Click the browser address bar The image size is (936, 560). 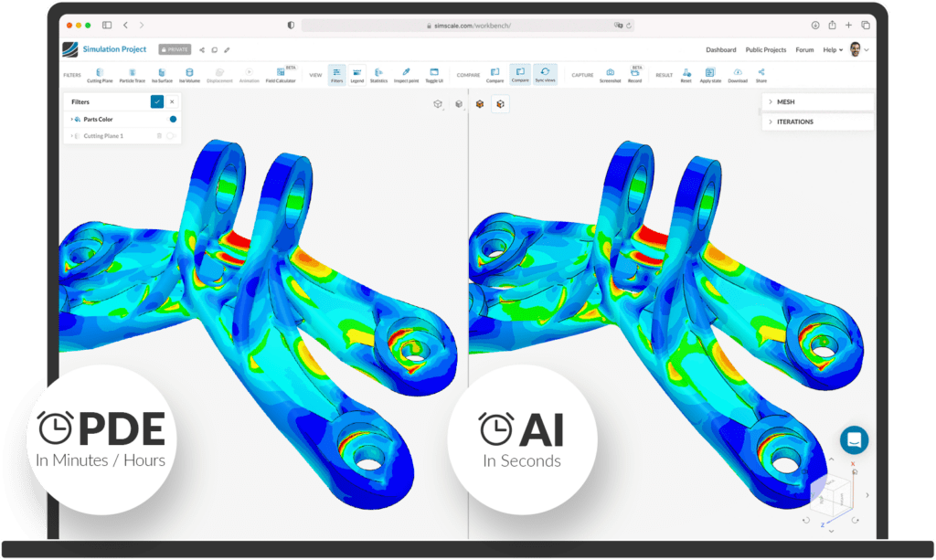coord(467,26)
